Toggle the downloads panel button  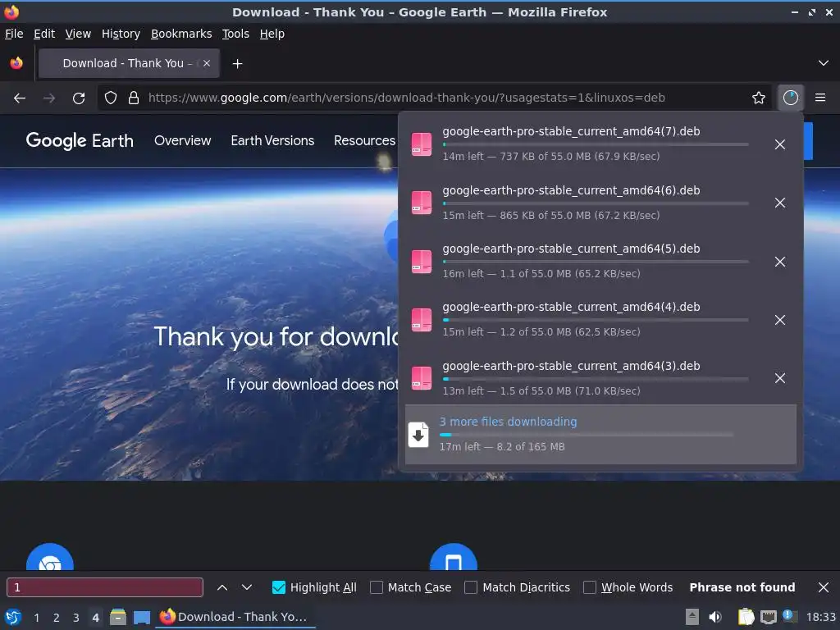pos(791,98)
